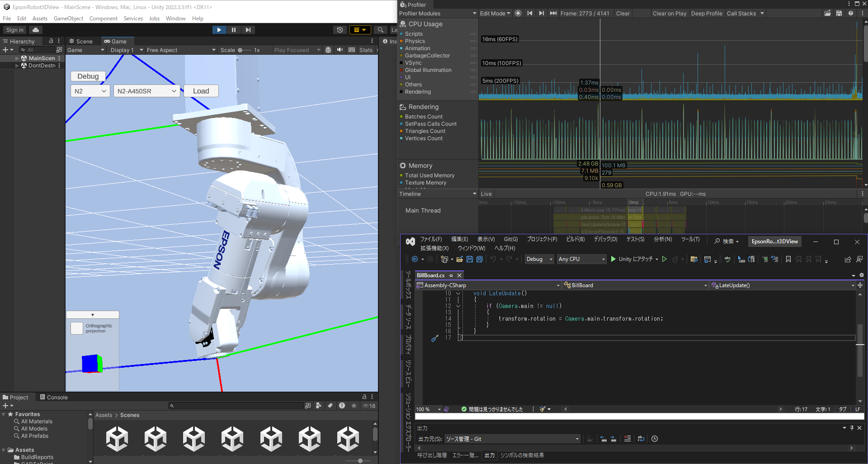Screen dimensions: 868x464
Task: Click the bookmark icon in Visual Studio
Action: 788,259
